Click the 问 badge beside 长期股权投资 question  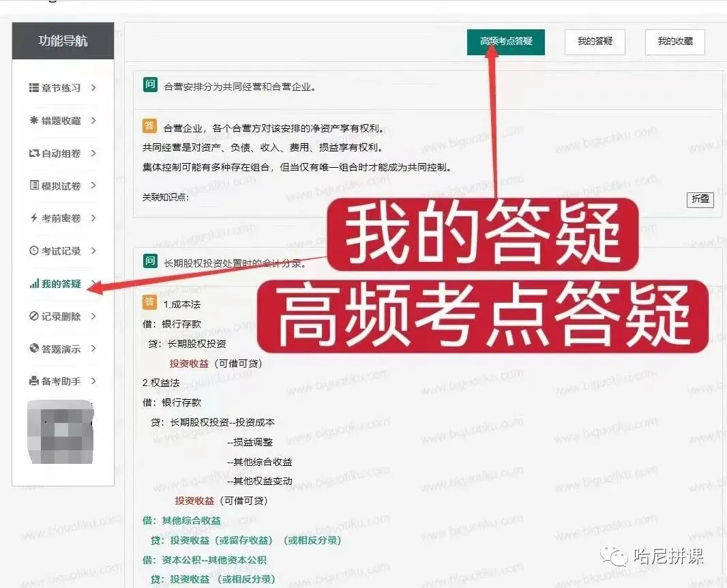(x=150, y=261)
